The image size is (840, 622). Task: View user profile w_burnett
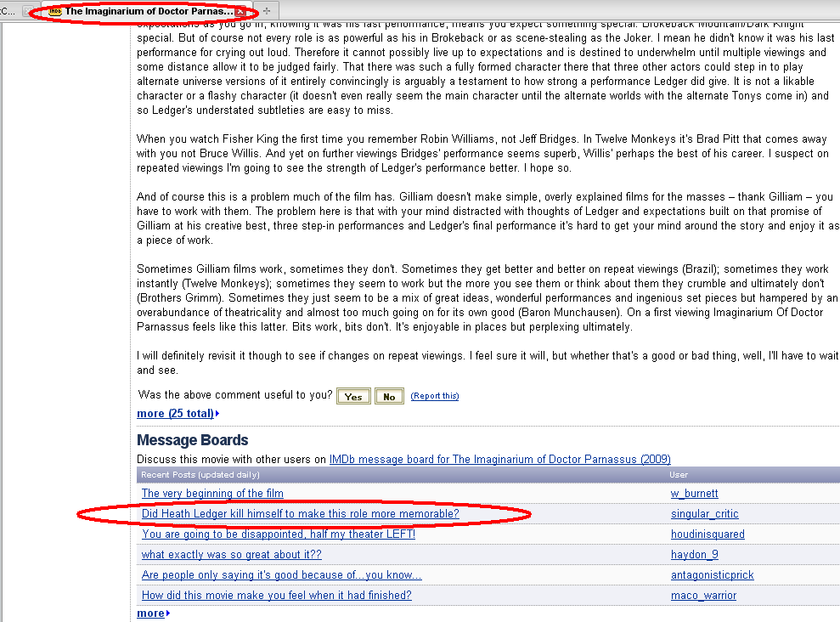coord(694,494)
